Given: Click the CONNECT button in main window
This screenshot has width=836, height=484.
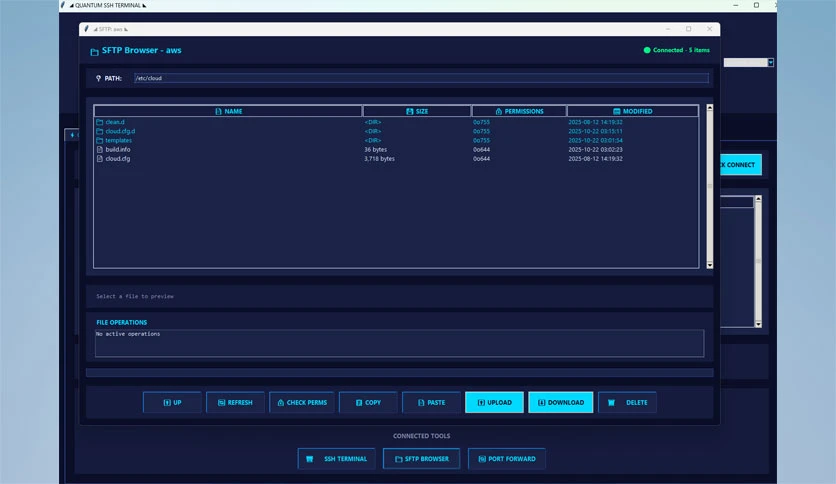Looking at the screenshot, I should (741, 165).
